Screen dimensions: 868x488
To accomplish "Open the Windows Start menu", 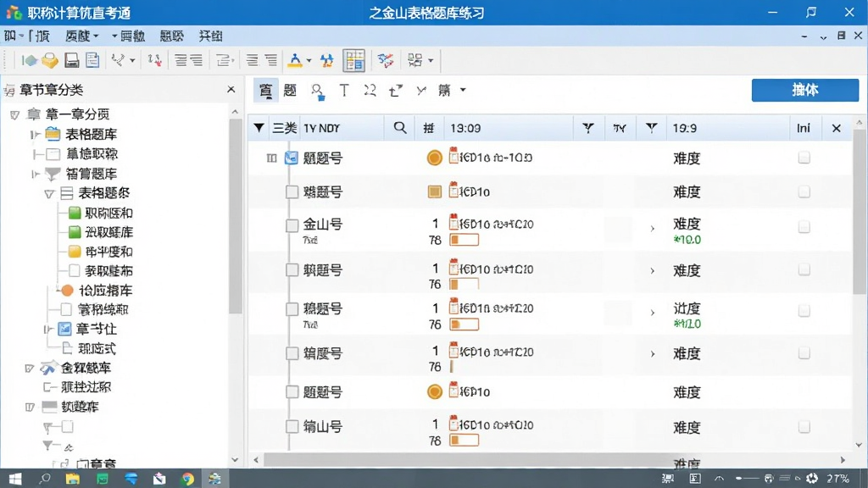I will [x=15, y=479].
